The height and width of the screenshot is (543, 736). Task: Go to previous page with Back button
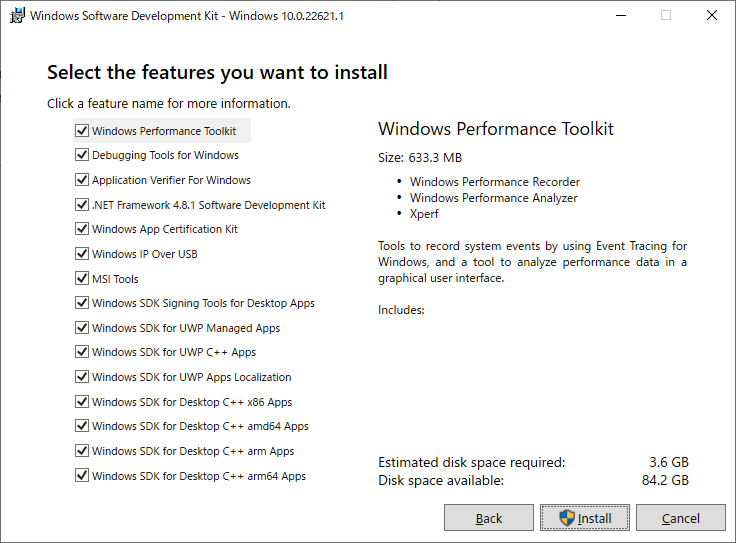(x=489, y=518)
